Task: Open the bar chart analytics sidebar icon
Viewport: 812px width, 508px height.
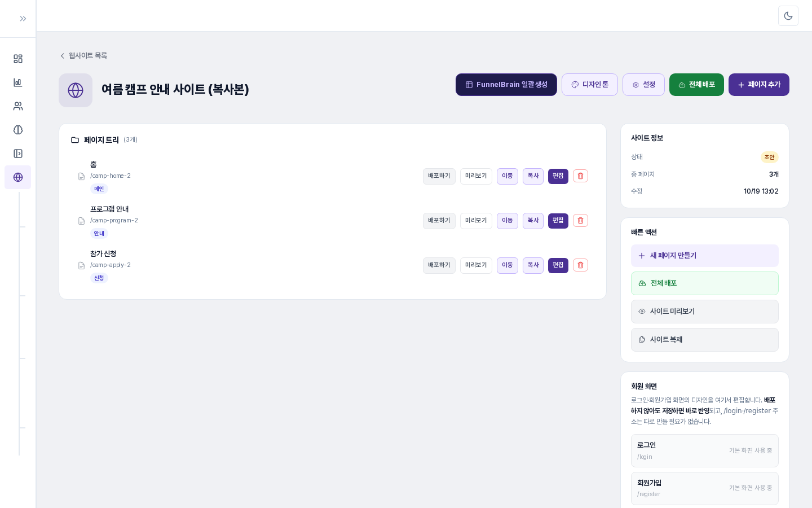Action: (x=18, y=82)
